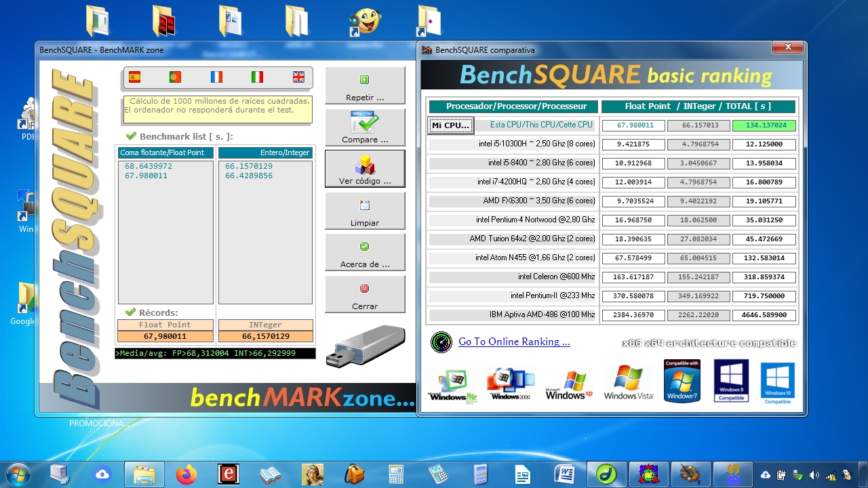Open the Acerca de dialog

click(365, 253)
